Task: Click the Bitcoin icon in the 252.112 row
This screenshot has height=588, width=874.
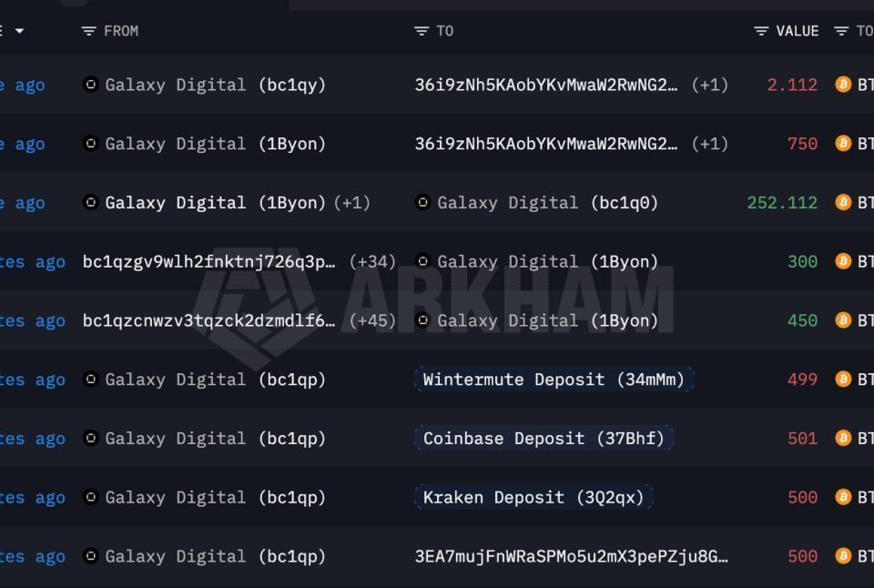Action: tap(843, 202)
